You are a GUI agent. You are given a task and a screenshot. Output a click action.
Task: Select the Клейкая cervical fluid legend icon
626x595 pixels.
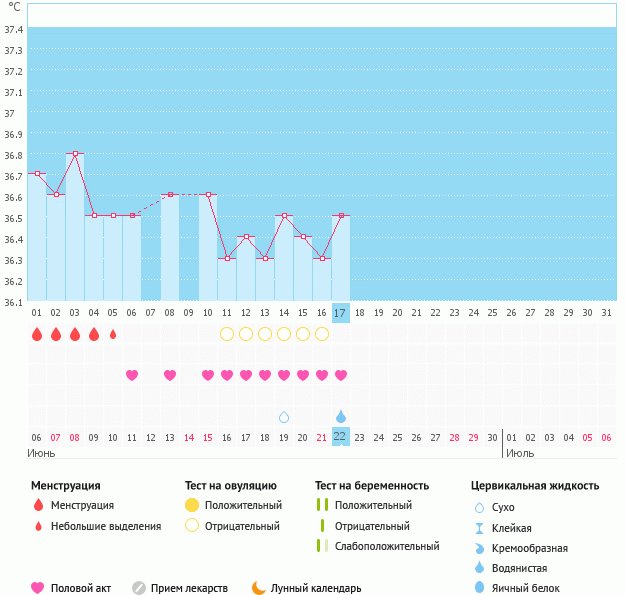pos(479,528)
